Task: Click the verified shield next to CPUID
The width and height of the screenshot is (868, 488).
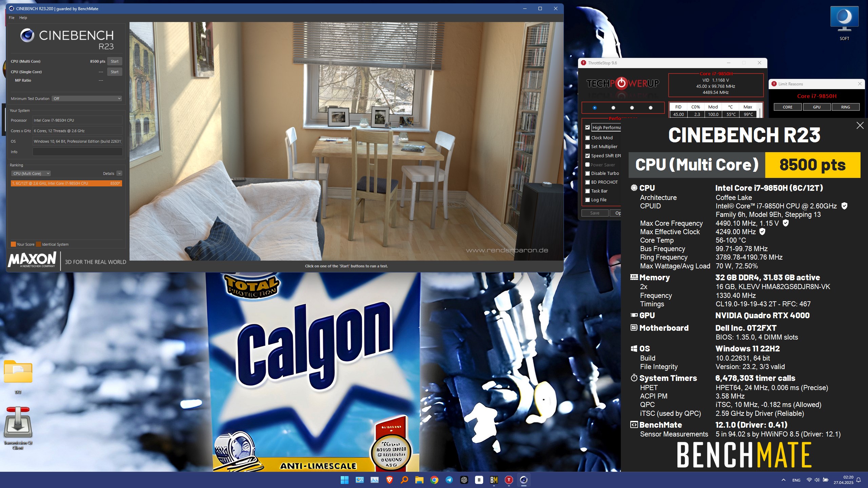Action: (845, 206)
